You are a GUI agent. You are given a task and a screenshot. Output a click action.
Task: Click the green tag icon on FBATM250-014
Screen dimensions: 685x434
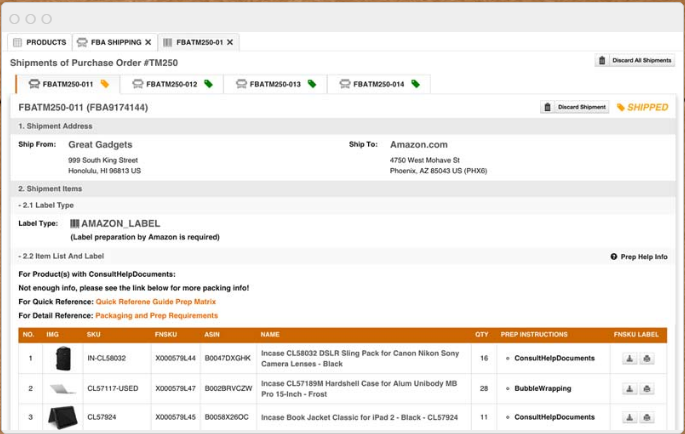(x=415, y=84)
